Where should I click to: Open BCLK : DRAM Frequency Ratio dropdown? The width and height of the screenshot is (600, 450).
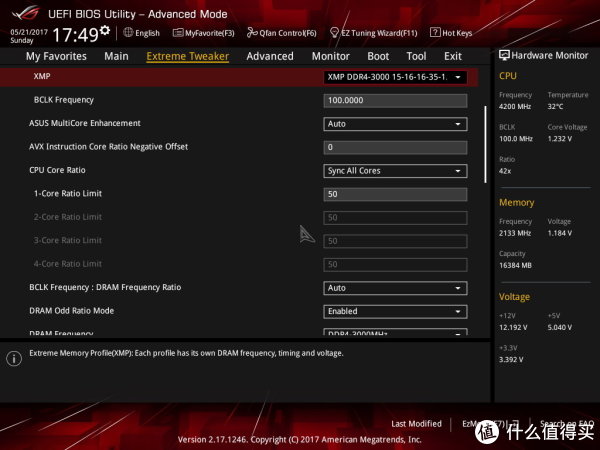(395, 288)
